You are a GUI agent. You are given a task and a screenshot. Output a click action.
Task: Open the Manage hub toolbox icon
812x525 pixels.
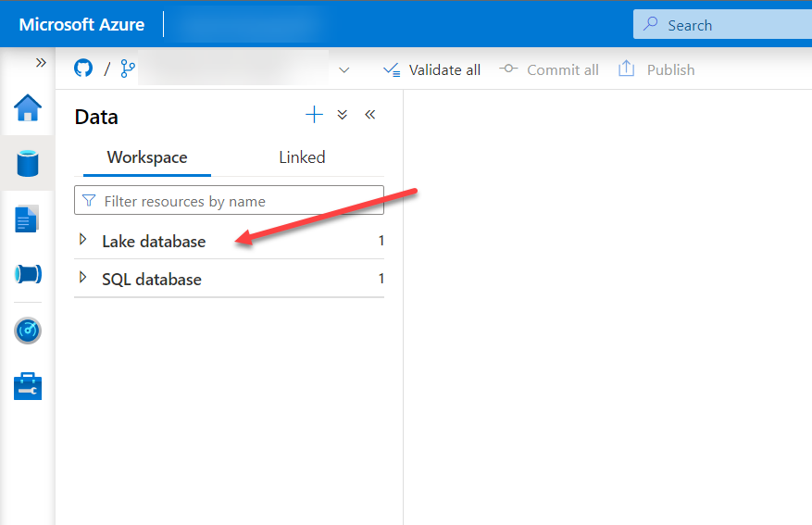(28, 386)
